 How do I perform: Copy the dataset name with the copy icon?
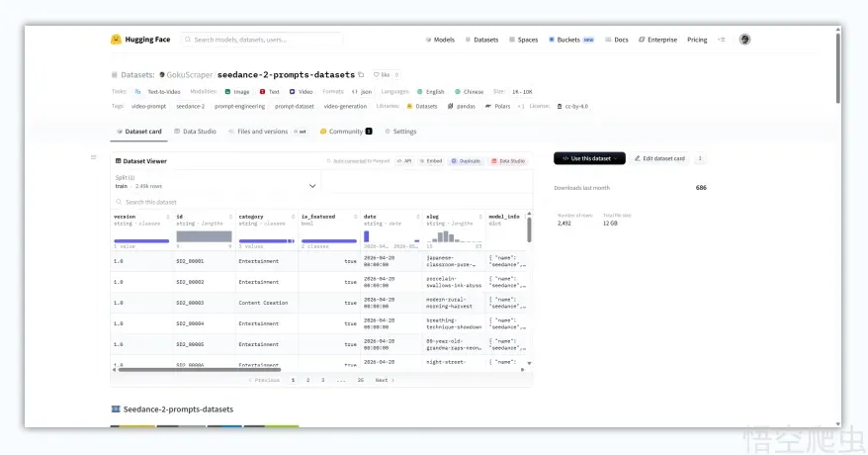tap(361, 74)
